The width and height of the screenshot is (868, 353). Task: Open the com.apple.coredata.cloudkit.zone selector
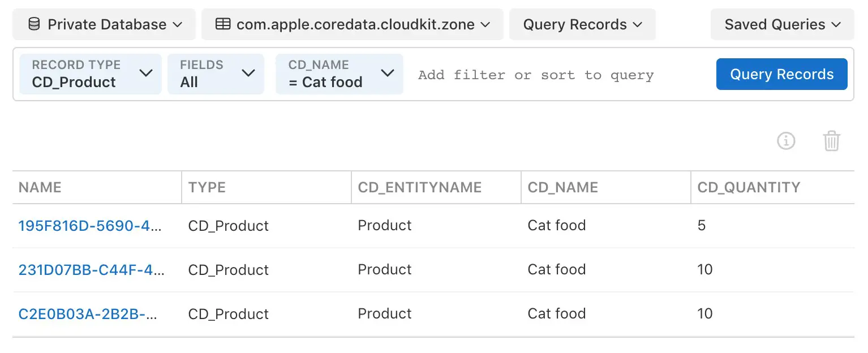click(x=352, y=24)
